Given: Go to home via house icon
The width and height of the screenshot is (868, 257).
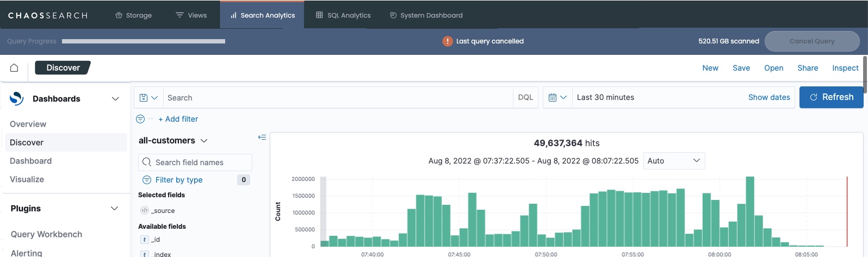Looking at the screenshot, I should click(14, 68).
